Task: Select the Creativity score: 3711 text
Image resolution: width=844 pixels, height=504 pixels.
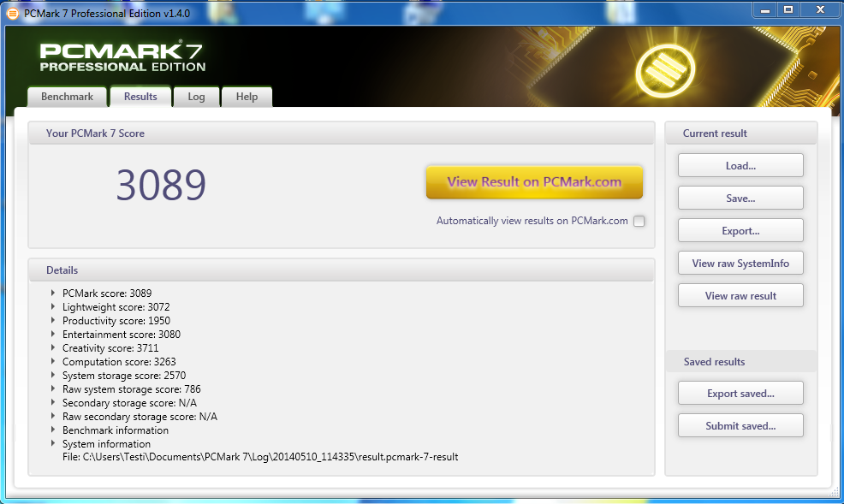Action: [110, 348]
